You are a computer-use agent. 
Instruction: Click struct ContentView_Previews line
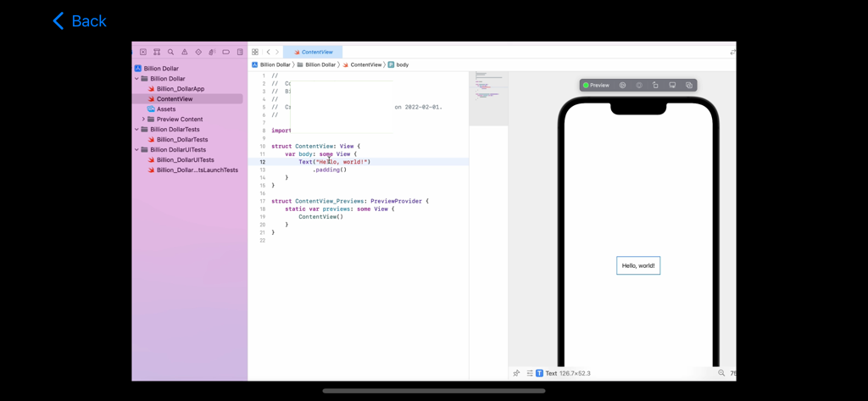pos(350,201)
